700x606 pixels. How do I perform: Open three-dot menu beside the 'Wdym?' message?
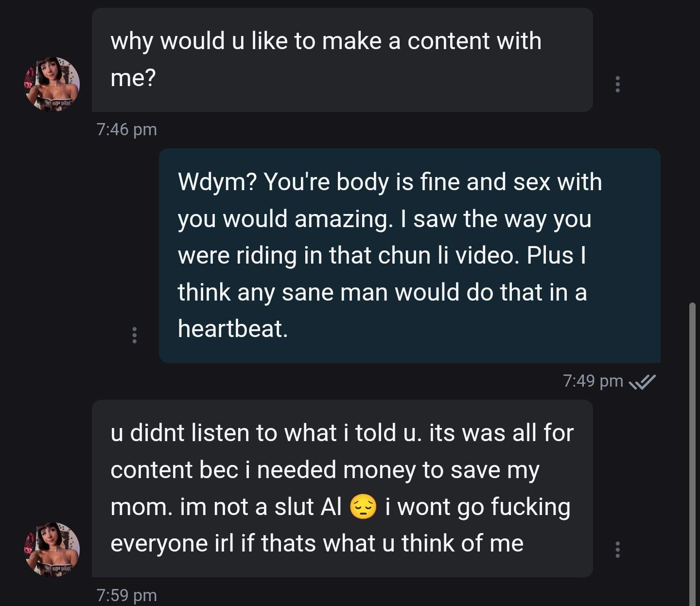(135, 335)
